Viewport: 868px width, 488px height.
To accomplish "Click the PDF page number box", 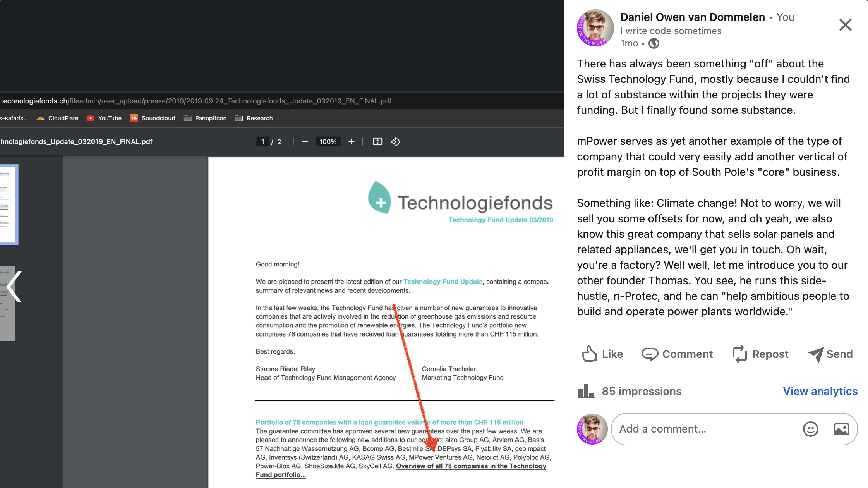I will tap(262, 142).
